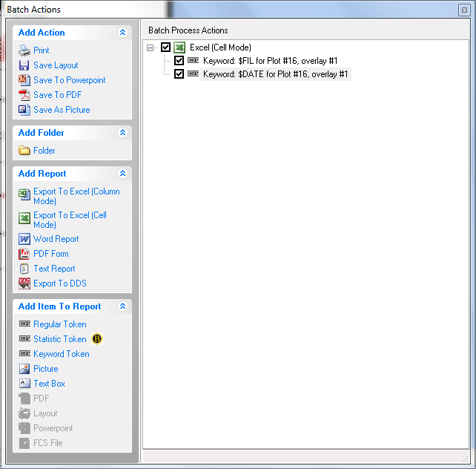Click the Regular Token link
Viewport: 476px width, 469px height.
pos(60,324)
